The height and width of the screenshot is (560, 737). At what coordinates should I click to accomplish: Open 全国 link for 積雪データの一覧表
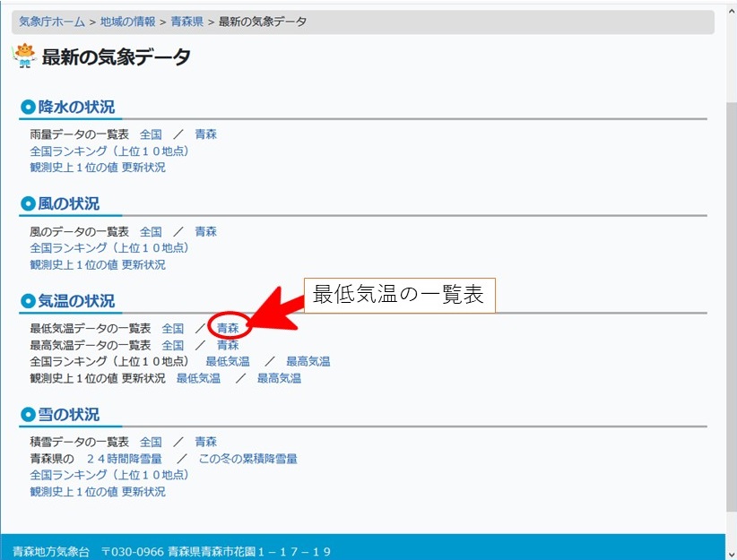pos(151,442)
